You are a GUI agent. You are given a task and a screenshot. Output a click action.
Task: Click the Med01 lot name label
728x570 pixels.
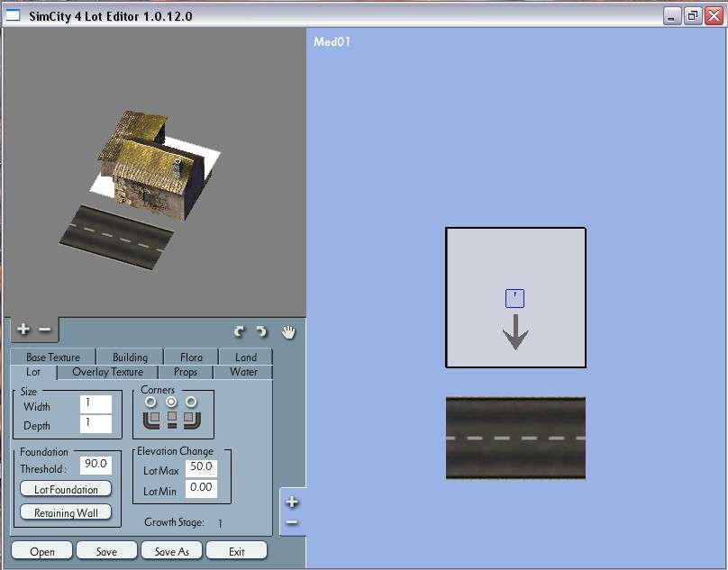(332, 41)
